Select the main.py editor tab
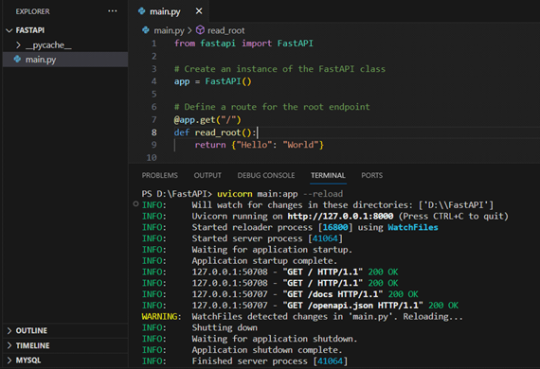Screen dimensions: 540x369 coord(169,11)
